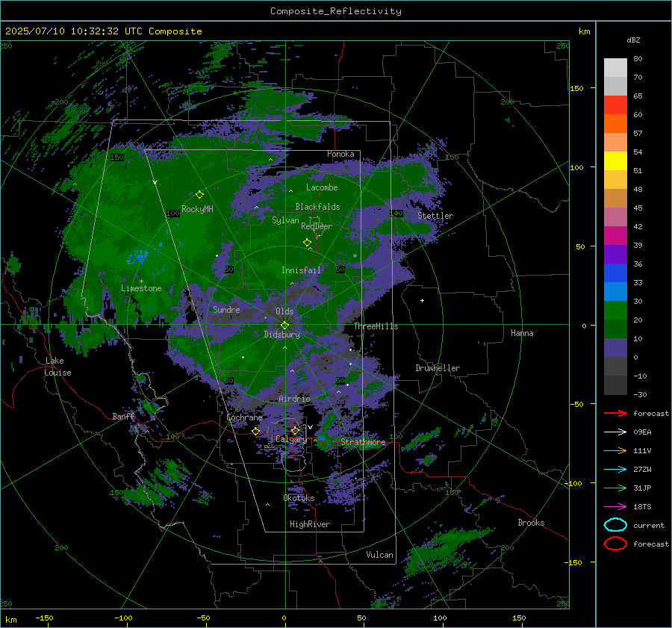The height and width of the screenshot is (628, 672).
Task: Click the Strathmore label
Action: [x=363, y=442]
